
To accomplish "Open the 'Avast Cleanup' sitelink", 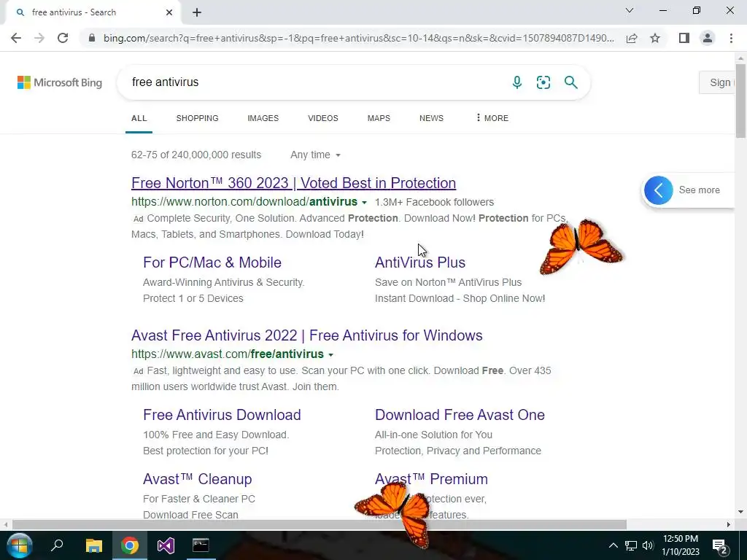I will click(x=197, y=479).
